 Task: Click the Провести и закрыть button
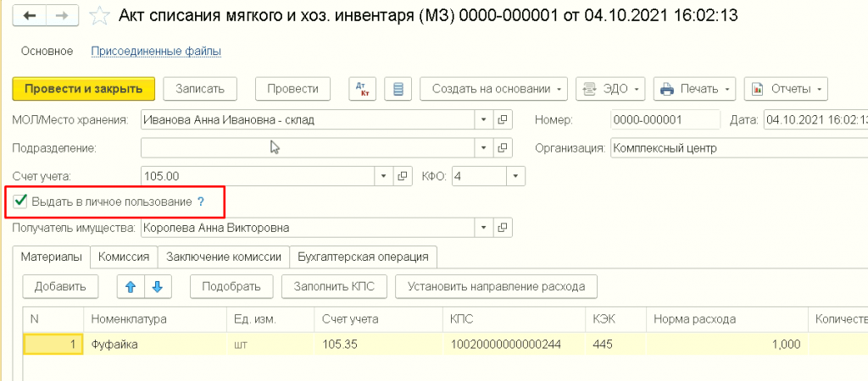pyautogui.click(x=83, y=89)
